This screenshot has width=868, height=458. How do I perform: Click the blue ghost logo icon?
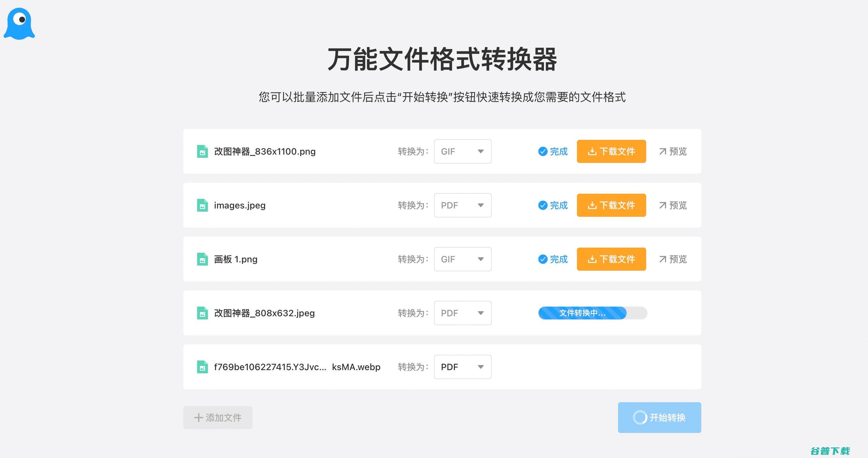(x=19, y=24)
